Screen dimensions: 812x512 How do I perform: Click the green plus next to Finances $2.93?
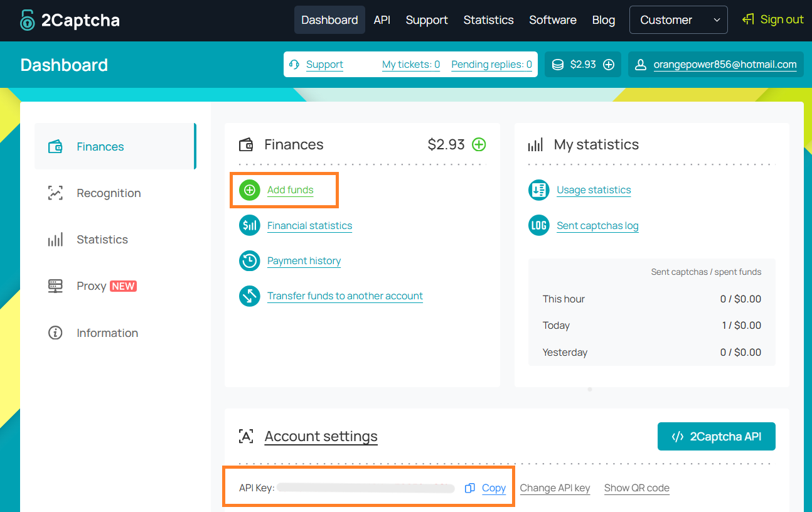(x=479, y=144)
